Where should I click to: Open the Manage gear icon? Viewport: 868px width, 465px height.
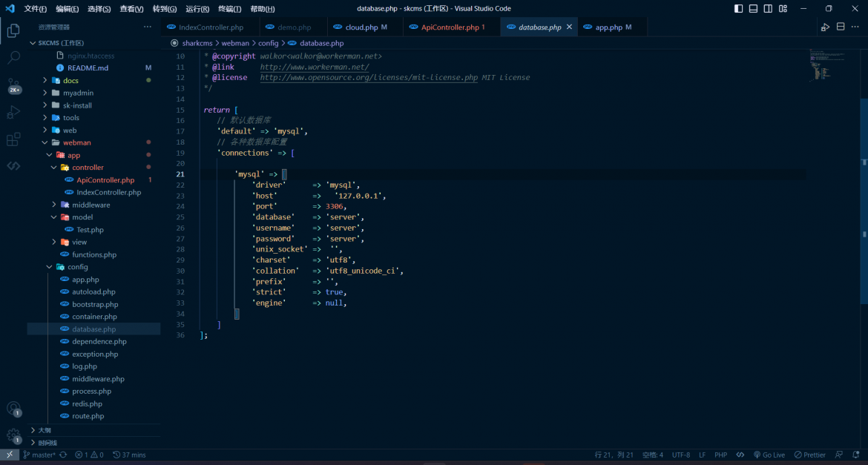click(x=13, y=435)
